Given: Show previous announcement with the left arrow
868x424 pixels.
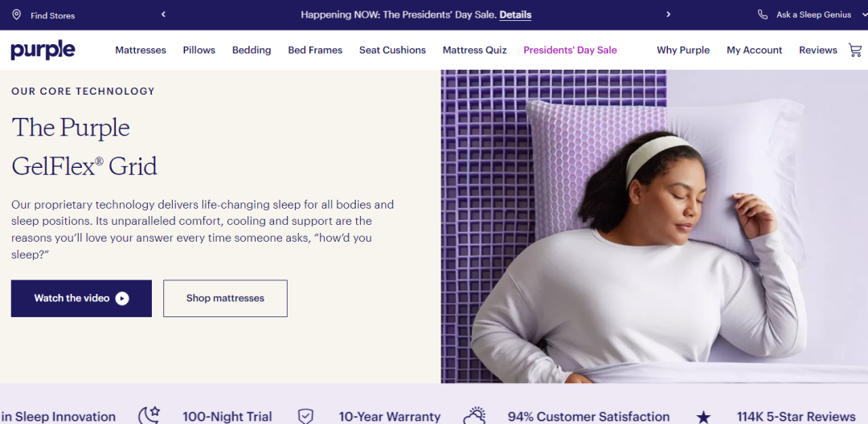Looking at the screenshot, I should [163, 14].
